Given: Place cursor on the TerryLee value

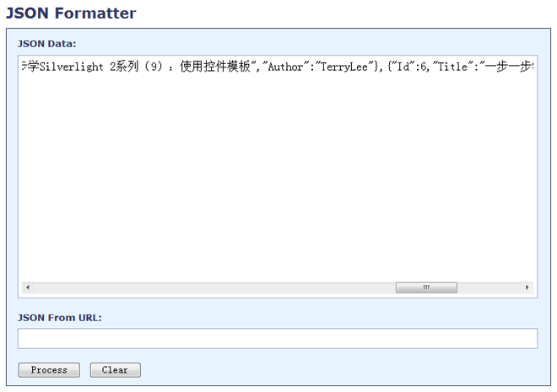Looking at the screenshot, I should point(342,67).
